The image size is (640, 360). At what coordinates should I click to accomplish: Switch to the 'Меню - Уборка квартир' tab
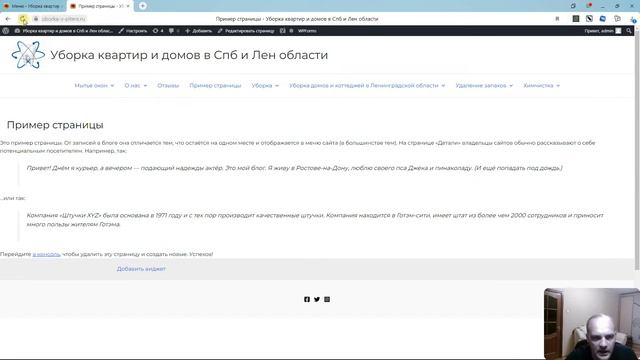click(32, 6)
